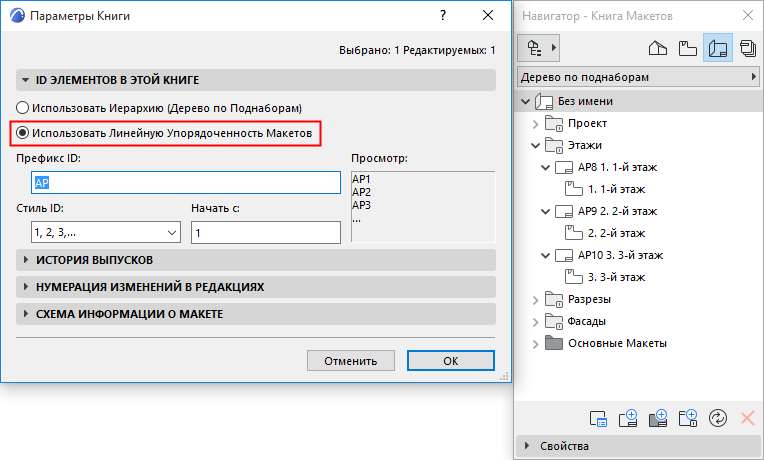This screenshot has height=460, width=764.
Task: Collapse the AP10 3. 3-й этаж chevron
Action: click(x=546, y=255)
